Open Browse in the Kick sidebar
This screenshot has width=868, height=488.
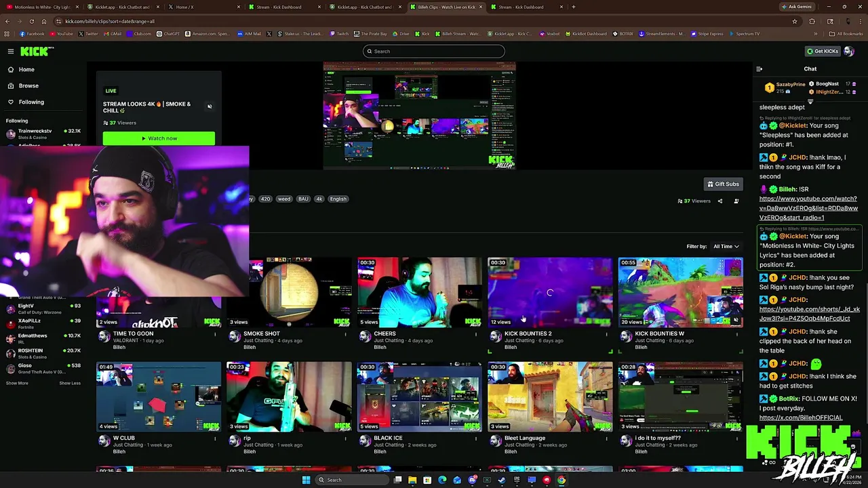click(x=28, y=85)
